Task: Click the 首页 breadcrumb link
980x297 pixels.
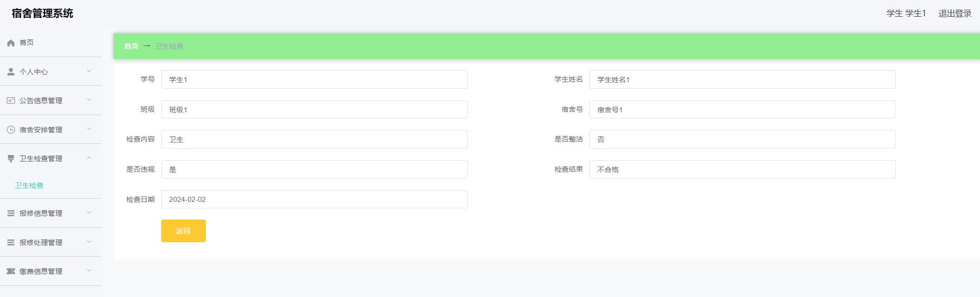Action: click(131, 46)
